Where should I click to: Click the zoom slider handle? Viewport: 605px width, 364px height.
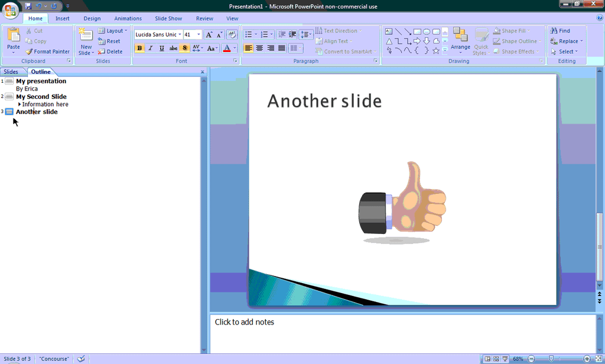(x=551, y=359)
